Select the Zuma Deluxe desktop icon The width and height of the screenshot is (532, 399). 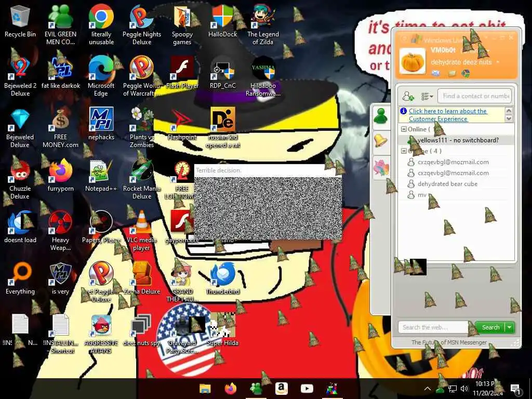(142, 279)
